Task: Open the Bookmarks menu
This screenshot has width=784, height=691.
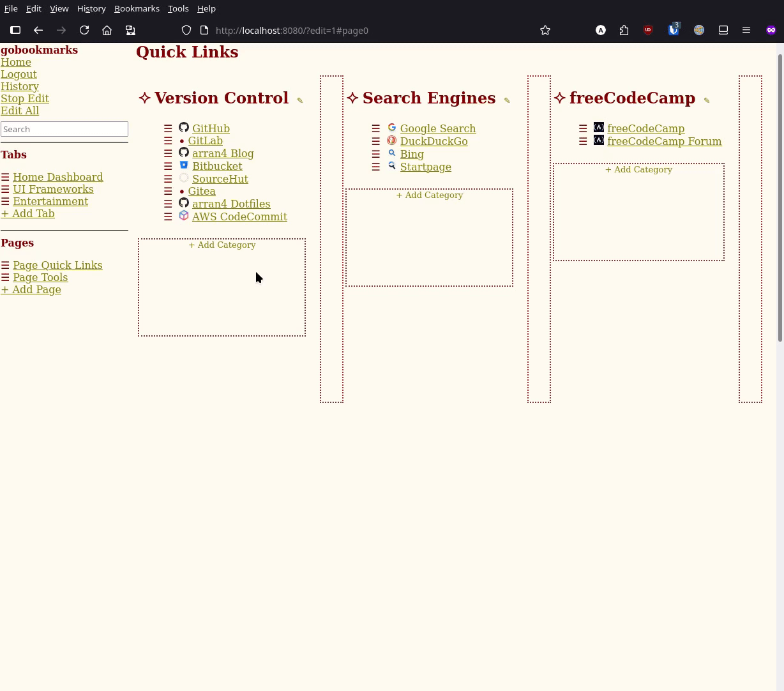Action: tap(137, 8)
